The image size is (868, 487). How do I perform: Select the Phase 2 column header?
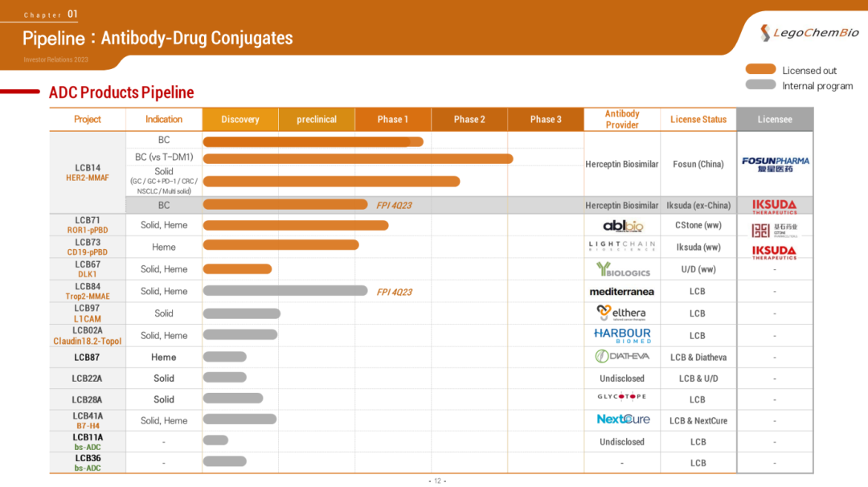click(x=469, y=119)
